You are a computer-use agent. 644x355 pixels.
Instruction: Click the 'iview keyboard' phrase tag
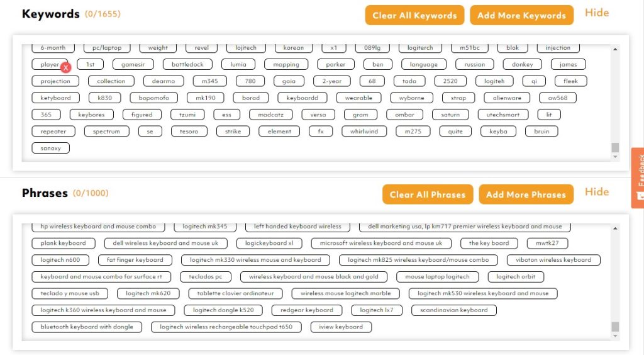pyautogui.click(x=340, y=327)
